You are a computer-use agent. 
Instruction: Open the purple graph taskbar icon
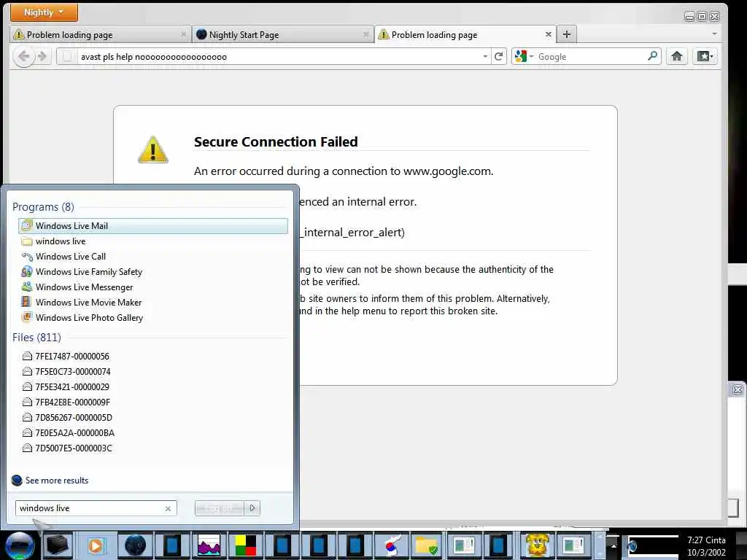click(x=209, y=545)
